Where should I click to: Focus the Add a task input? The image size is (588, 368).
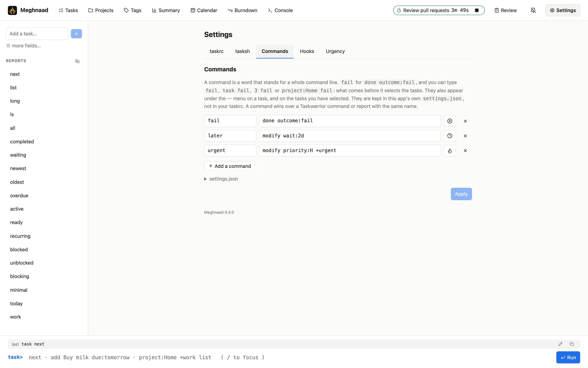pyautogui.click(x=37, y=34)
